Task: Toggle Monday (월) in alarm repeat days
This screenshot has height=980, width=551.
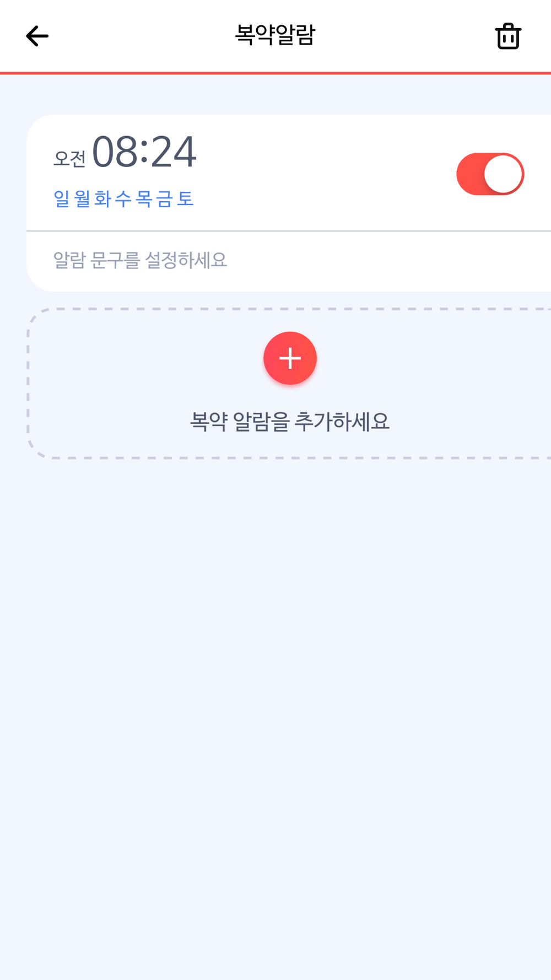Action: pos(82,198)
